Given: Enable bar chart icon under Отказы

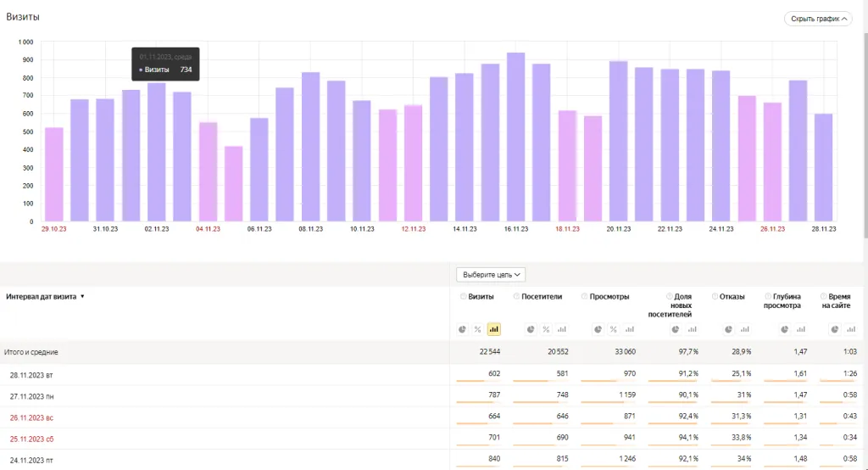Looking at the screenshot, I should click(744, 329).
